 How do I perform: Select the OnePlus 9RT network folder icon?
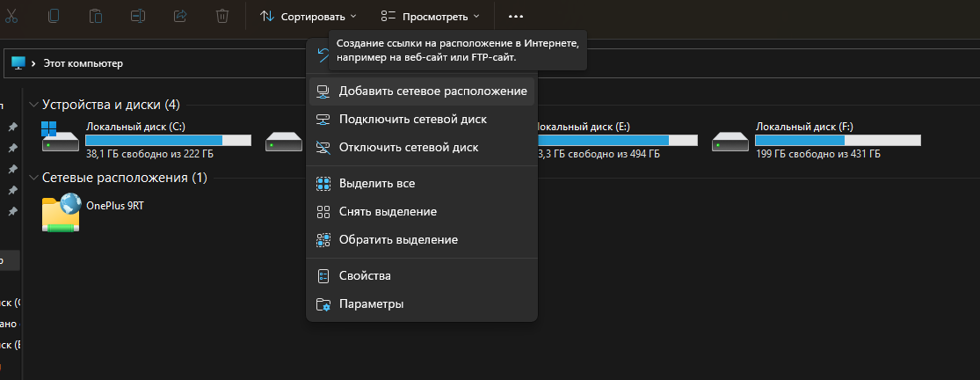(x=62, y=214)
